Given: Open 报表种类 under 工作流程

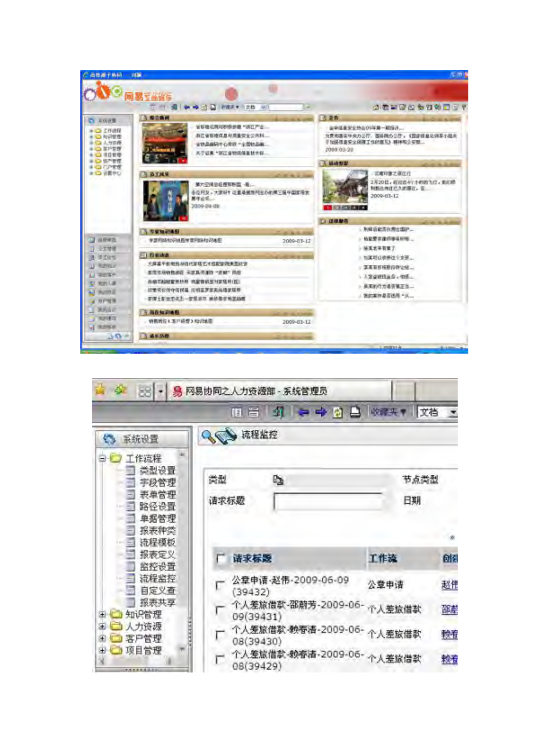Looking at the screenshot, I should [157, 531].
